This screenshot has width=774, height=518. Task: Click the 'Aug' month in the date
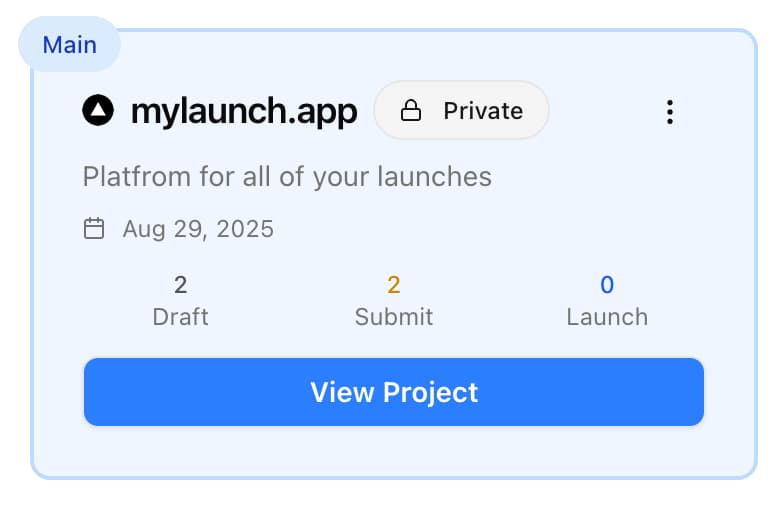(143, 229)
